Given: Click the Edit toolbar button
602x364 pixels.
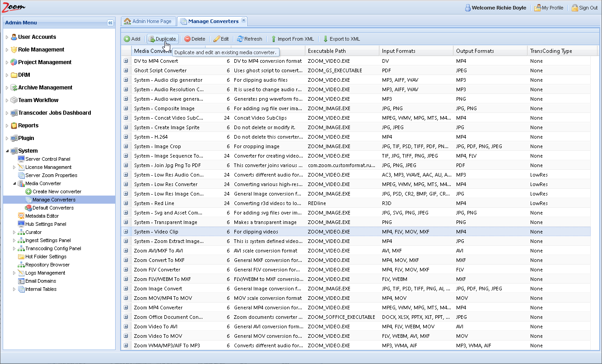Looking at the screenshot, I should (x=221, y=39).
